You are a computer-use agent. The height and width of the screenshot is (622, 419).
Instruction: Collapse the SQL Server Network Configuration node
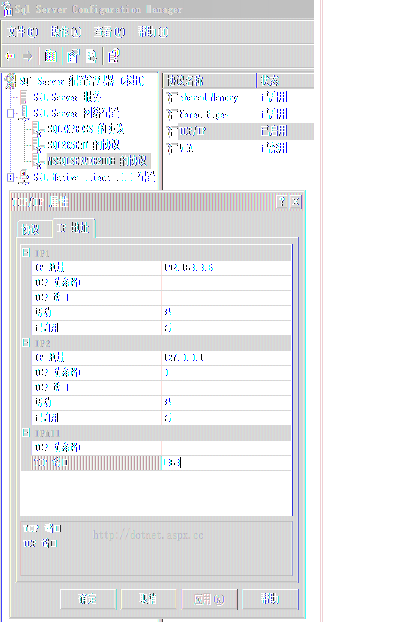click(11, 113)
